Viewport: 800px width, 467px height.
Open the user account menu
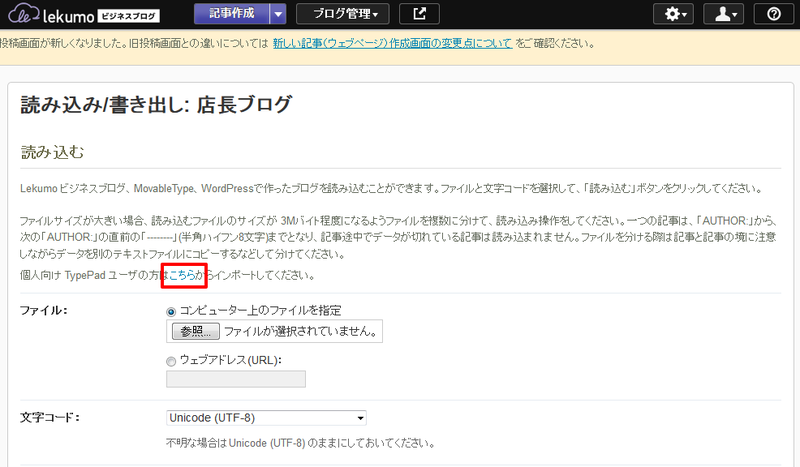723,14
